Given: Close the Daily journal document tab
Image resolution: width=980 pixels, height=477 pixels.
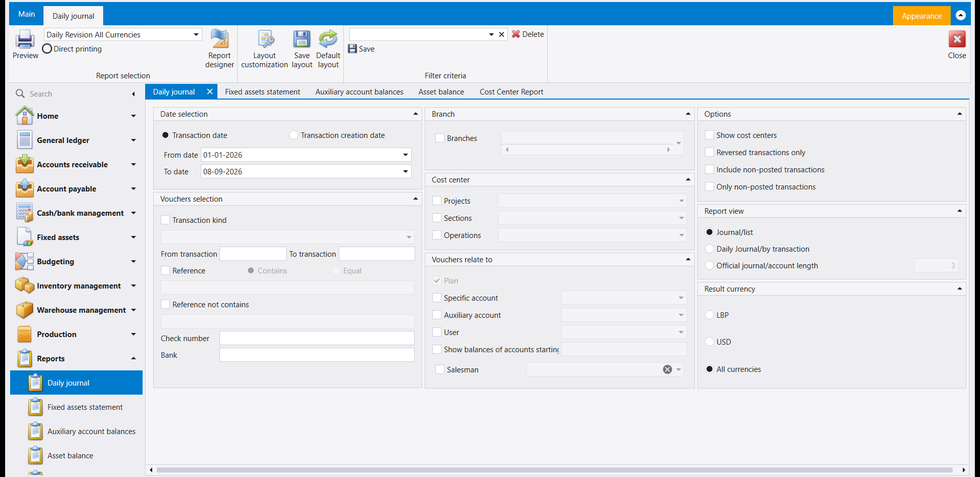Looking at the screenshot, I should [210, 91].
